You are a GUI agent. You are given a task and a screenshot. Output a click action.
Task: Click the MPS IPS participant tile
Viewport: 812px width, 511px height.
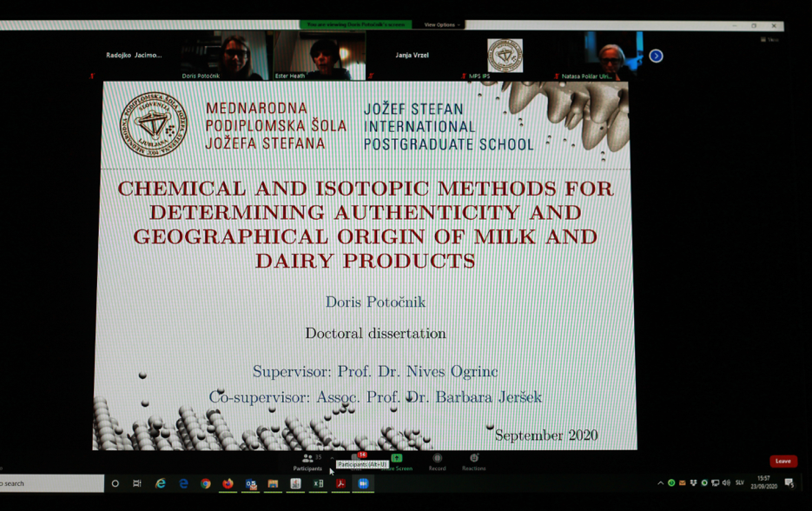(505, 56)
